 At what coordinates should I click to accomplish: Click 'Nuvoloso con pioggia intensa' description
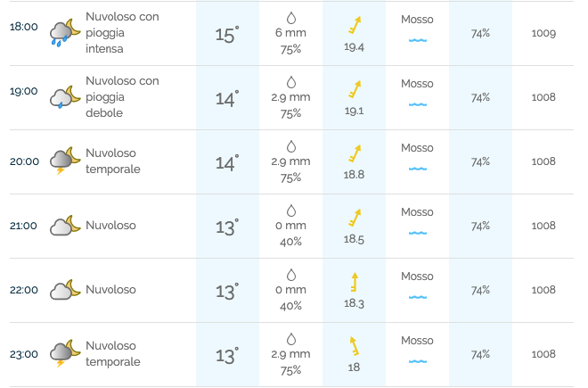pyautogui.click(x=122, y=33)
